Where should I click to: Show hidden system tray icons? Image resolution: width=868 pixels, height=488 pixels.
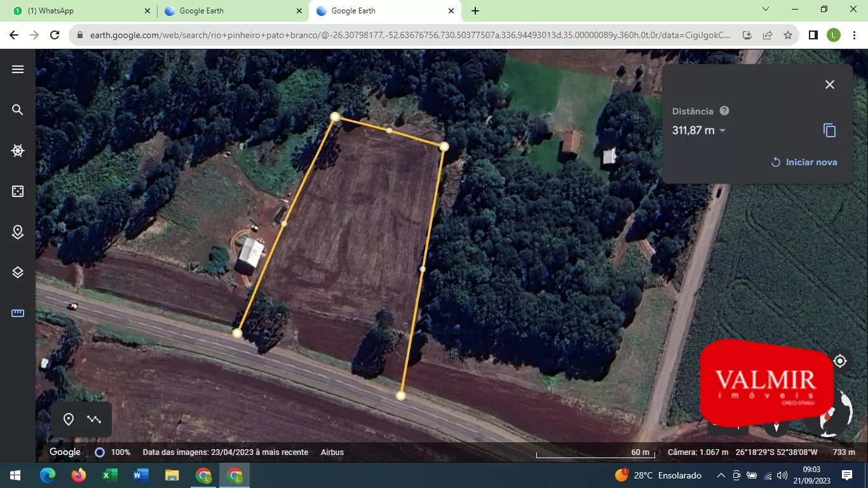[721, 475]
